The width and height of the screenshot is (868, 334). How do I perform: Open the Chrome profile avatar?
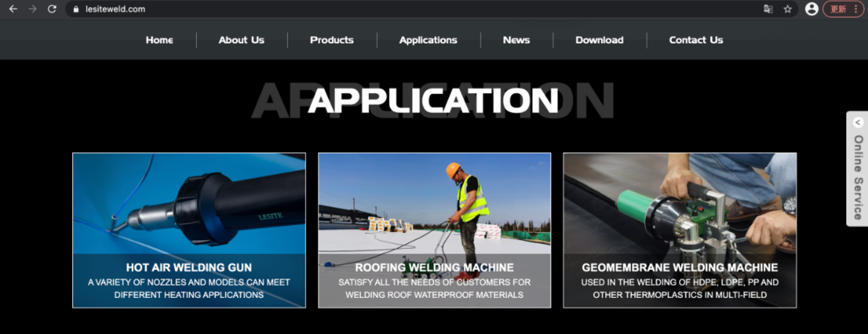tap(812, 9)
